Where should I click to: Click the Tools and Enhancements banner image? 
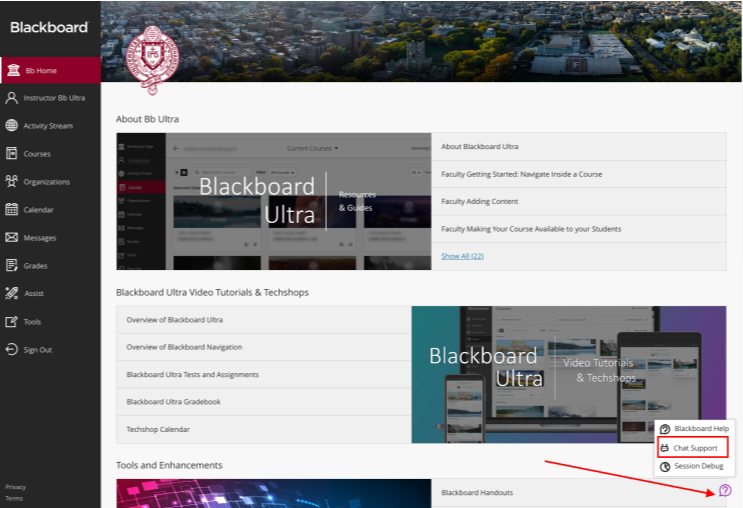274,493
